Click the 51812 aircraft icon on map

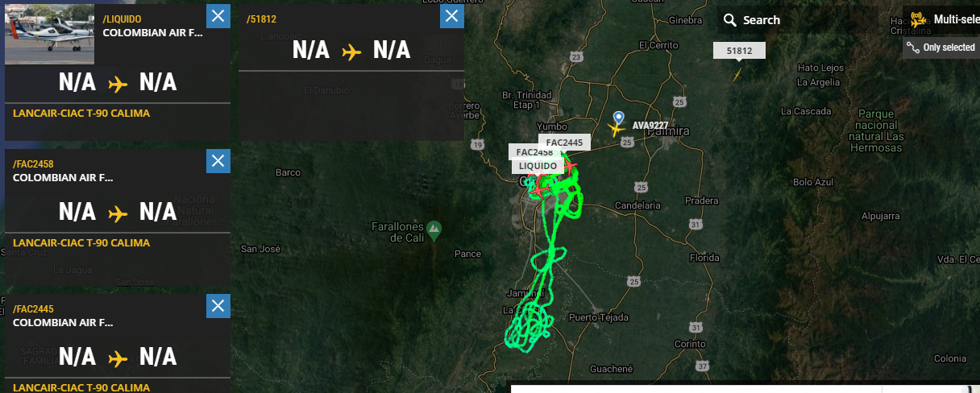pos(737,74)
